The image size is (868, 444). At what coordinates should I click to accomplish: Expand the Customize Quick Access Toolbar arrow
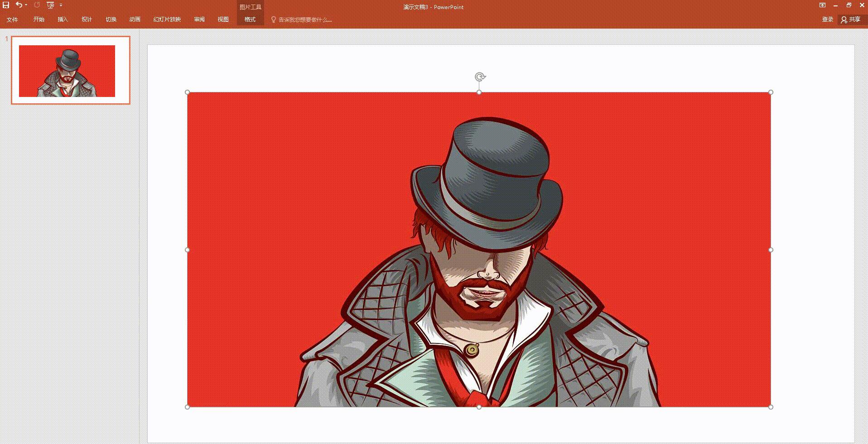coord(61,5)
